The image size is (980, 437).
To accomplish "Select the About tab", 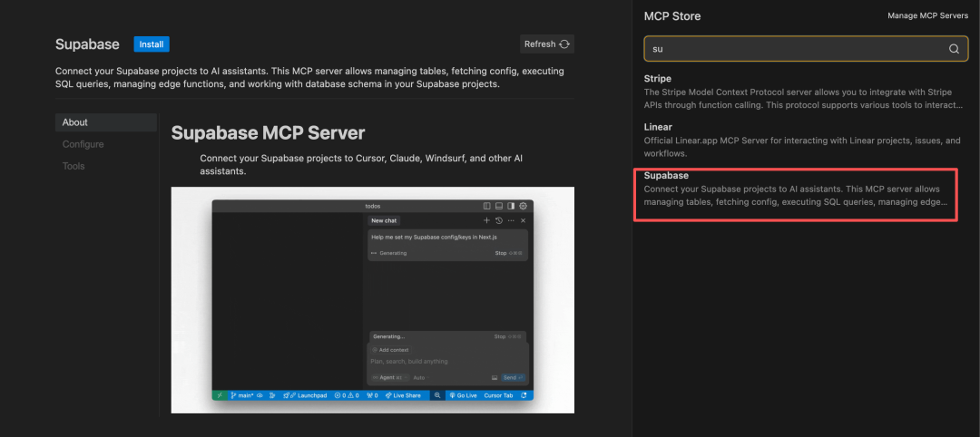I will 105,122.
